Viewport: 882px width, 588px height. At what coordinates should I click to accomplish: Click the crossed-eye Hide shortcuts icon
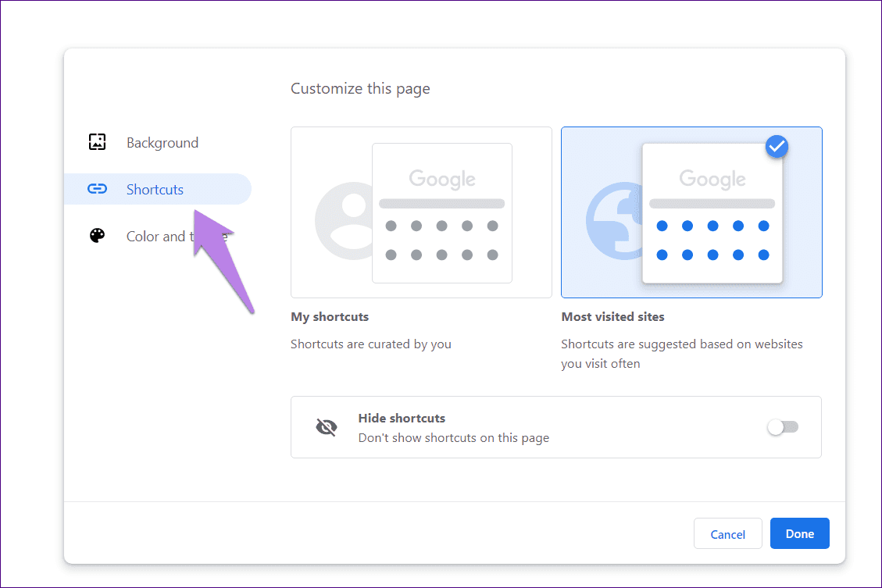click(x=327, y=427)
